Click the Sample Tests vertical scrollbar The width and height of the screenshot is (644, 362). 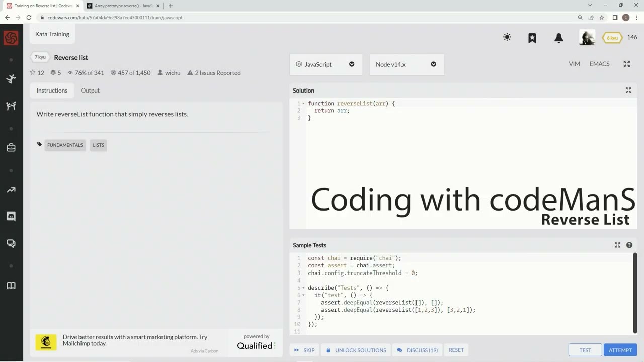coord(635,292)
